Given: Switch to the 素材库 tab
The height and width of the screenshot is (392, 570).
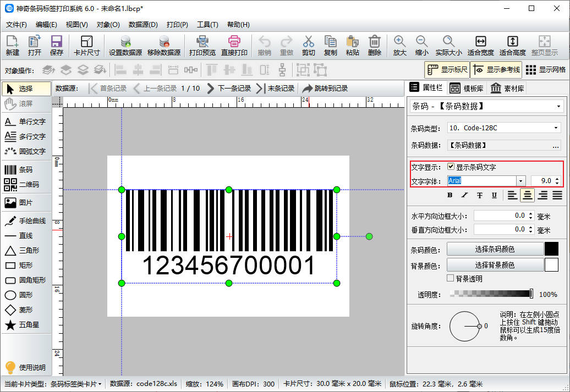Looking at the screenshot, I should 507,89.
